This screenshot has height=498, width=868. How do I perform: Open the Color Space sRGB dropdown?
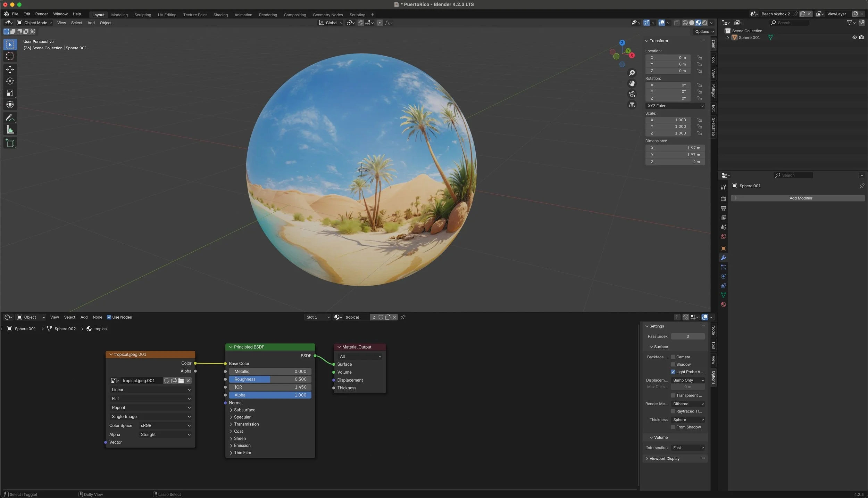pyautogui.click(x=165, y=425)
